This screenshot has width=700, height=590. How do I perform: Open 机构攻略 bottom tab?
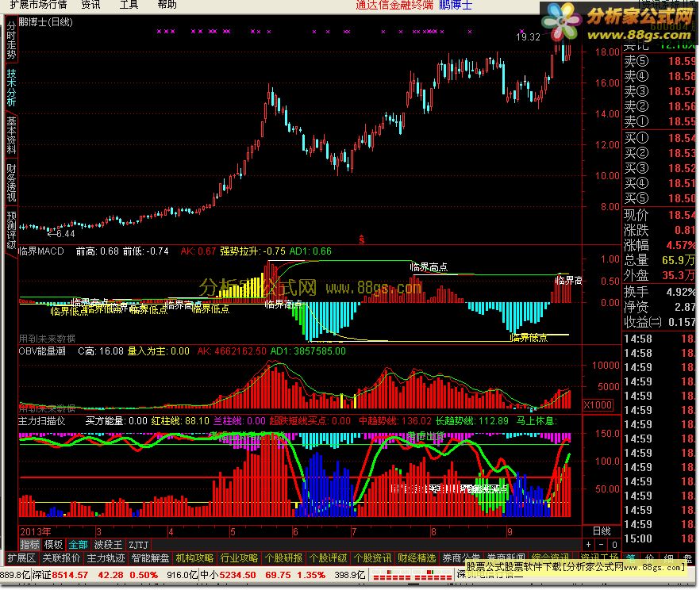click(x=194, y=558)
